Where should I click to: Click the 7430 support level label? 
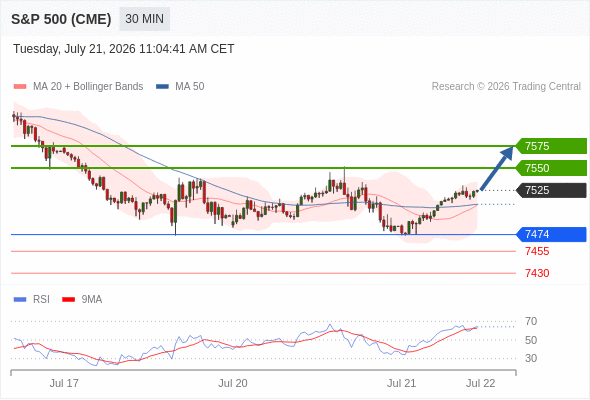click(x=537, y=273)
